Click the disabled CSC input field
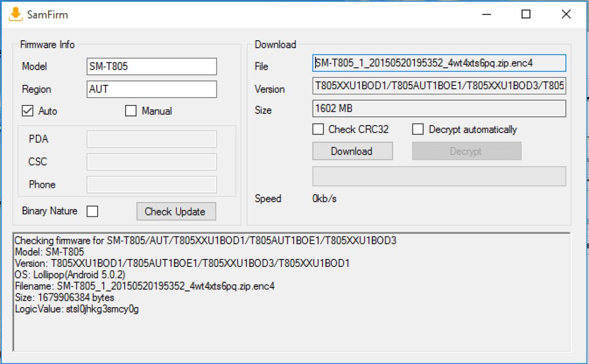 pyautogui.click(x=151, y=161)
